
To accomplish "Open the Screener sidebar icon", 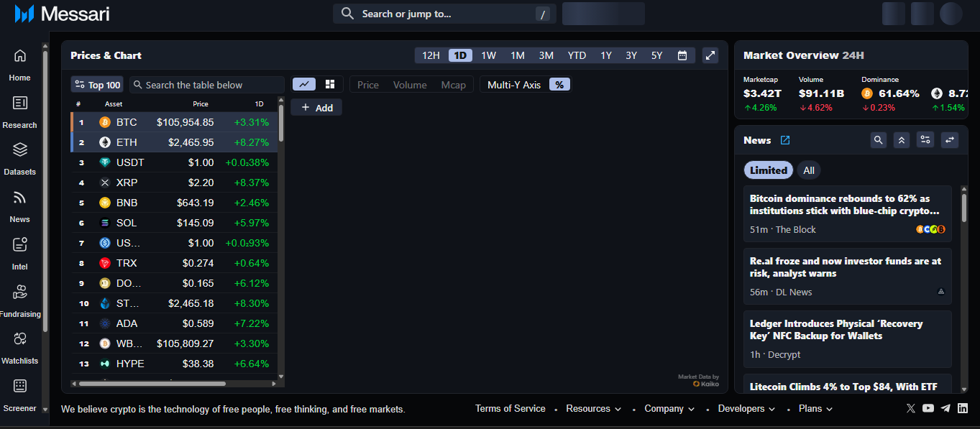I will [x=20, y=386].
